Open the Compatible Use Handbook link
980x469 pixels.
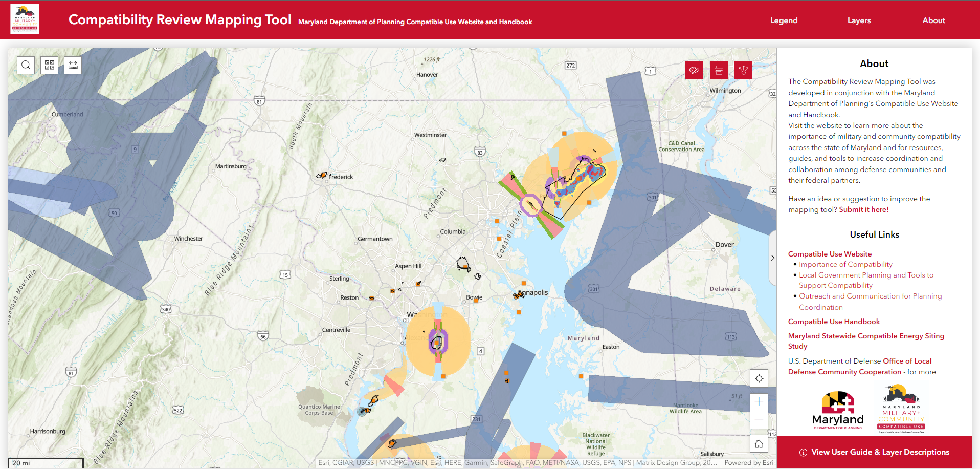pos(834,322)
